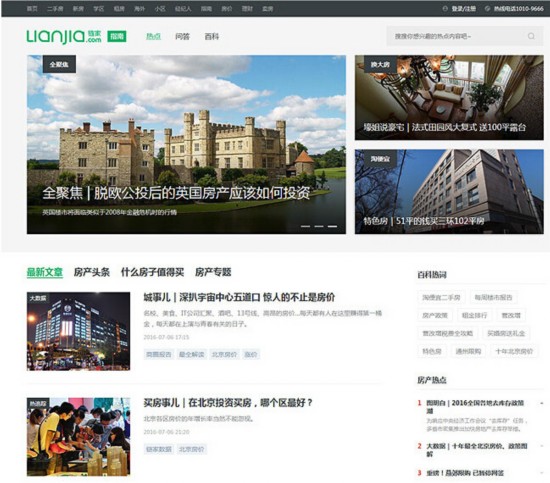Click the 链家数据 article tag
Image resolution: width=550 pixels, height=483 pixels.
[x=159, y=449]
